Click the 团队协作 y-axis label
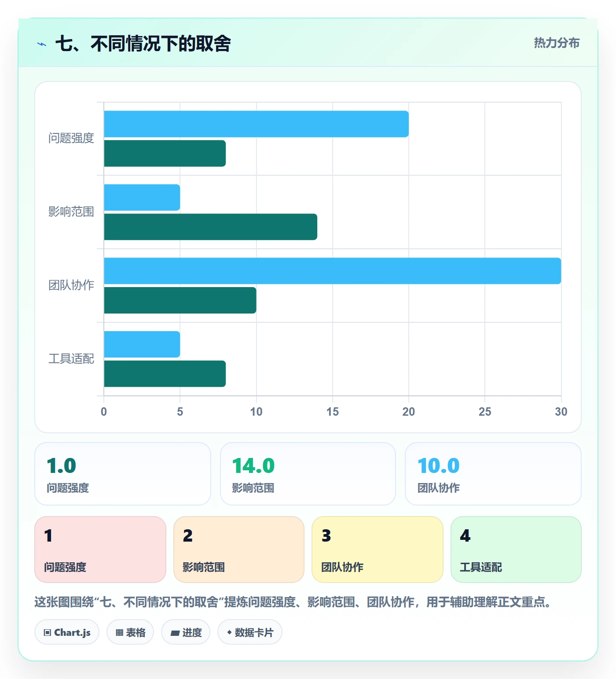Viewport: 616px width, 679px height. click(x=71, y=286)
